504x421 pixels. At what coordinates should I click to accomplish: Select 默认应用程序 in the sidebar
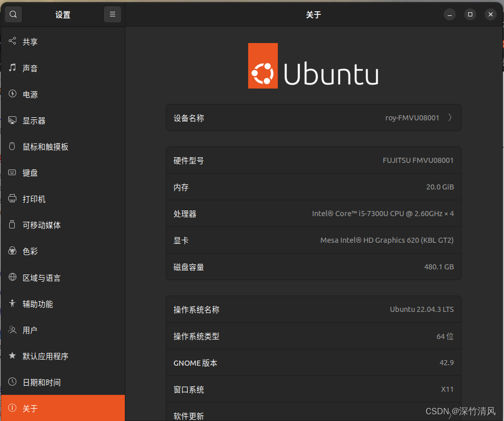pos(63,356)
